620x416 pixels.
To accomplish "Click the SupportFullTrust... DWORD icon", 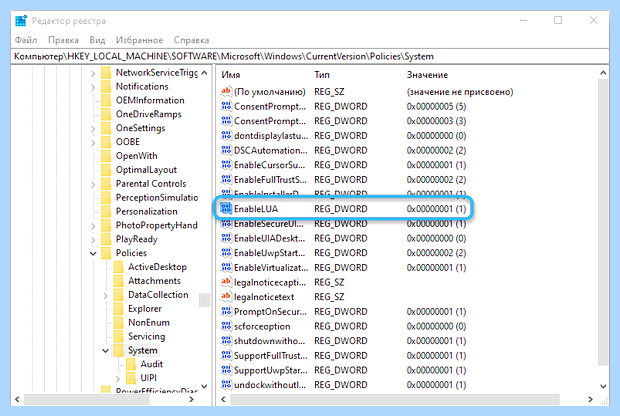I will 226,355.
